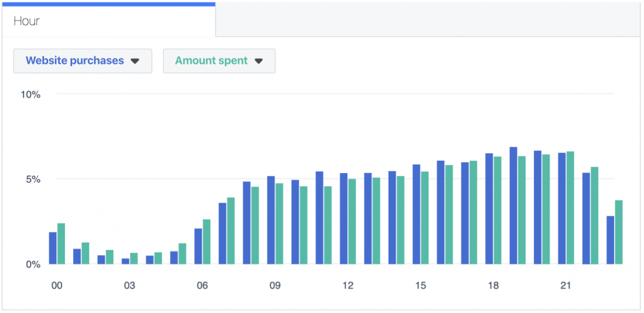Click the arrow beside Amount spent
Screen dimensions: 644x313
[x=258, y=62]
